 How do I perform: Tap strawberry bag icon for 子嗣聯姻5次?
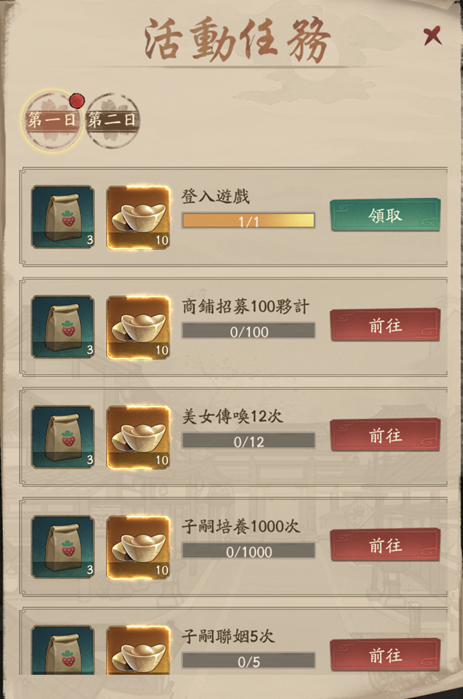[x=63, y=650]
